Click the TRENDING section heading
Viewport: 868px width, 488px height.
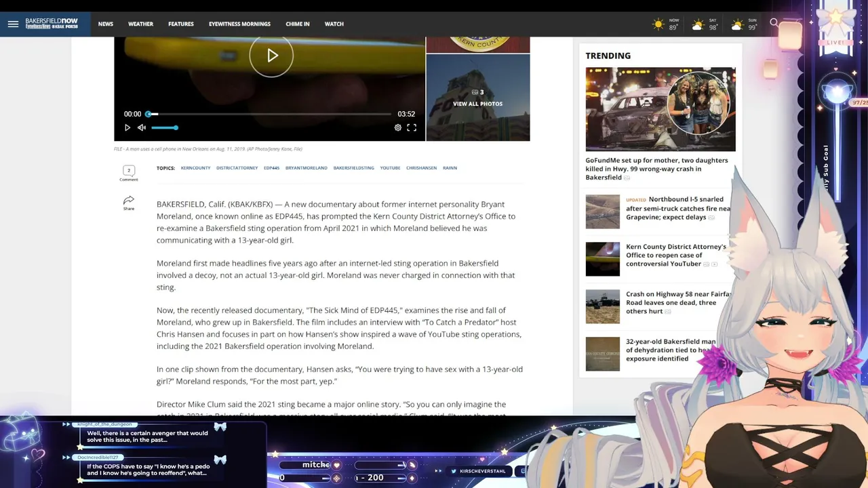pyautogui.click(x=608, y=56)
